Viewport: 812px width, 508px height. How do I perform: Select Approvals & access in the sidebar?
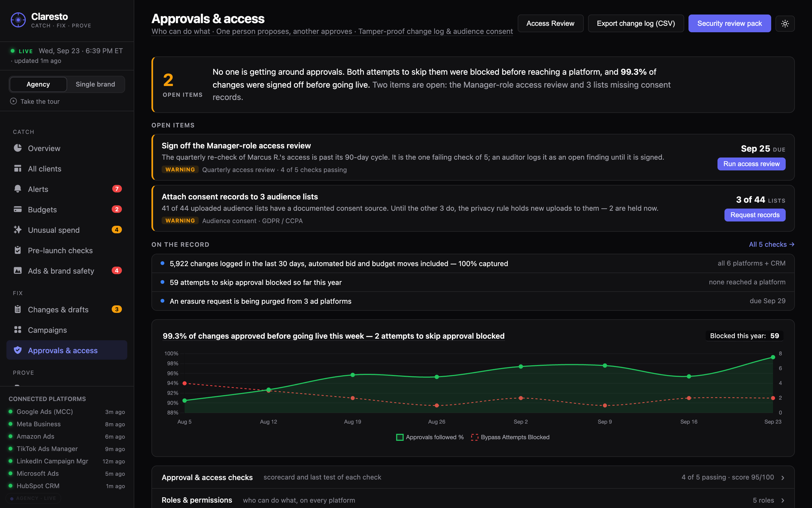(x=67, y=350)
